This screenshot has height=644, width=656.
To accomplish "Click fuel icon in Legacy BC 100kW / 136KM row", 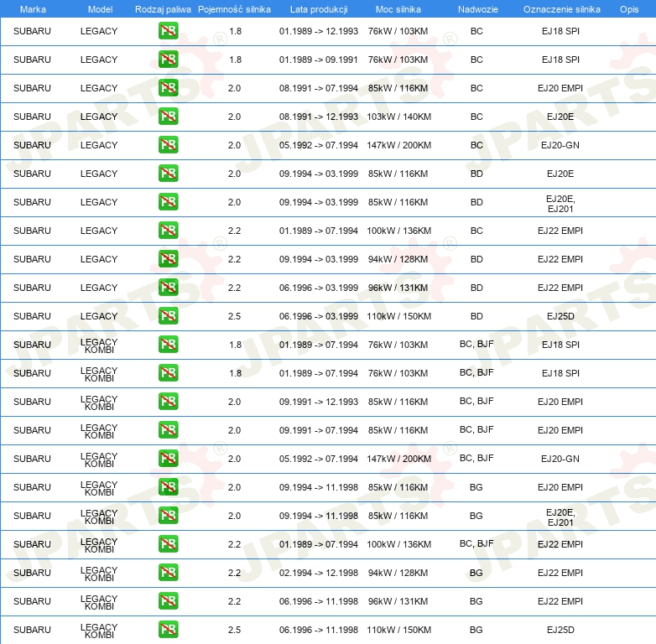I will click(x=168, y=231).
